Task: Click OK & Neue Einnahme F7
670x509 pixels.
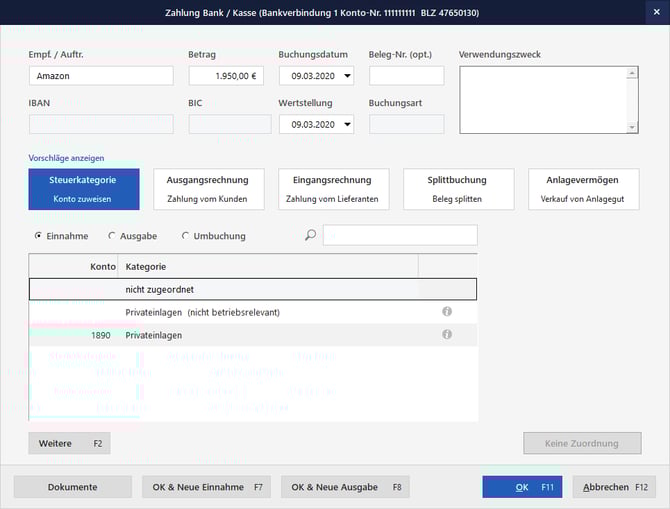Action: click(x=206, y=487)
